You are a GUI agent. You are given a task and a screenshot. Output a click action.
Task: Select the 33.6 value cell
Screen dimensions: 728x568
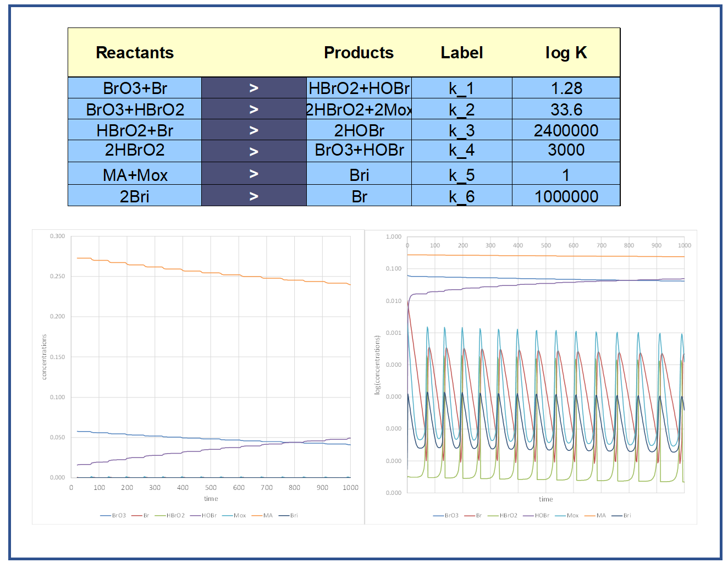[566, 109]
